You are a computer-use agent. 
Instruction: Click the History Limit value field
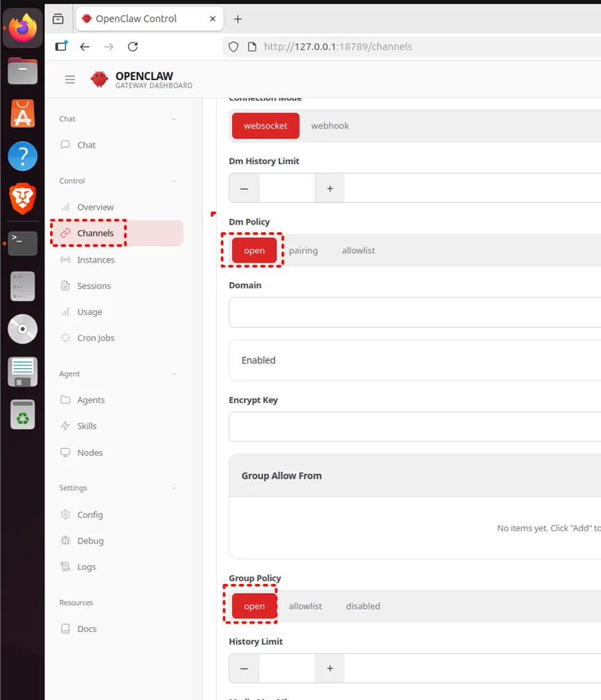point(287,668)
